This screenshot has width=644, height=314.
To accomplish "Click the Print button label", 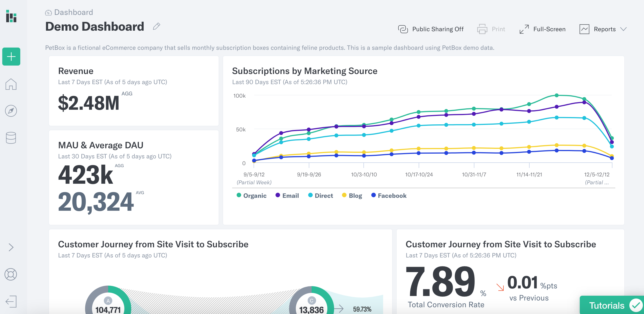I will click(498, 29).
